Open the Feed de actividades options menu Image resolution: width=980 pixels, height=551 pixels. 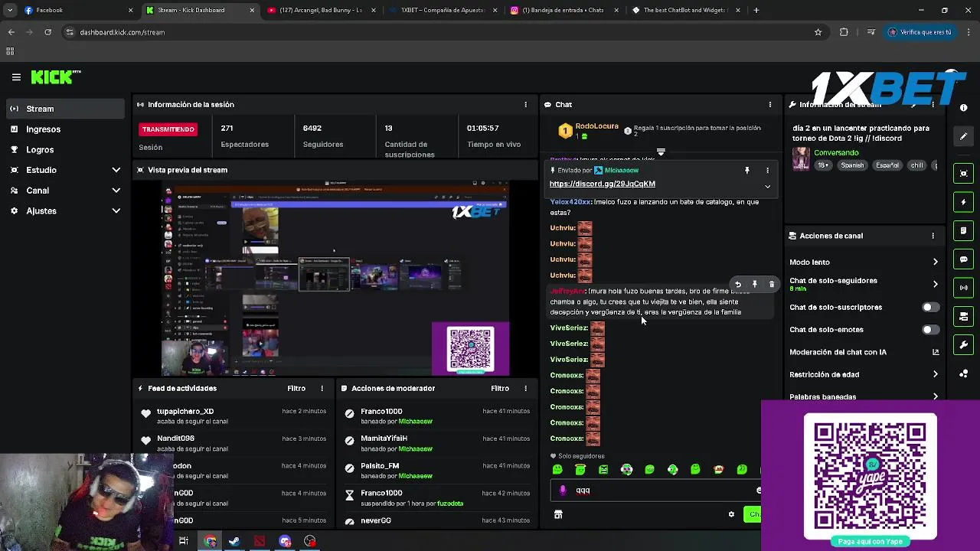(322, 389)
